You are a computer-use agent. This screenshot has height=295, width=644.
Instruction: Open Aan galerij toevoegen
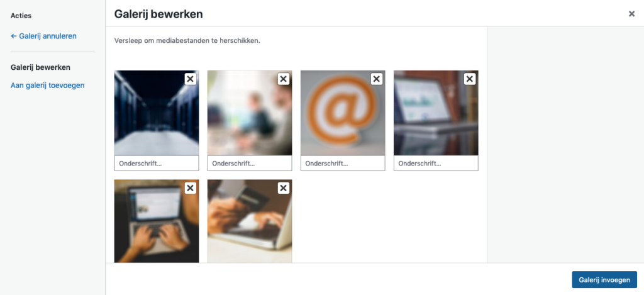click(48, 86)
